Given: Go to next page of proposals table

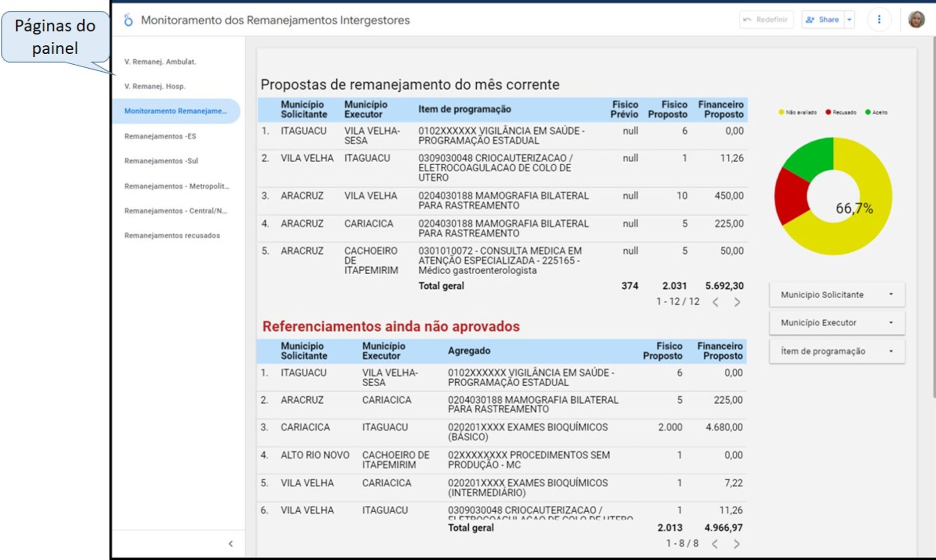Looking at the screenshot, I should point(737,302).
